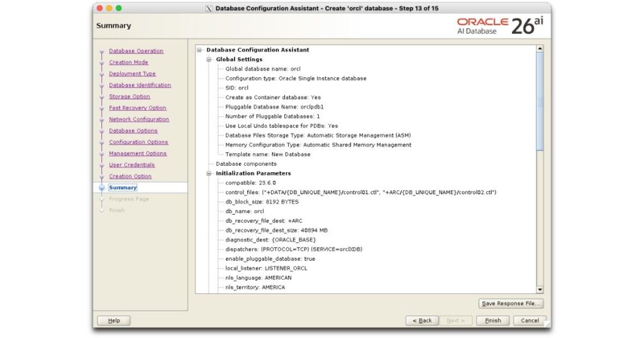Select 'Number of Pluggable Databases: 1' row
The image size is (644, 338).
coord(272,116)
